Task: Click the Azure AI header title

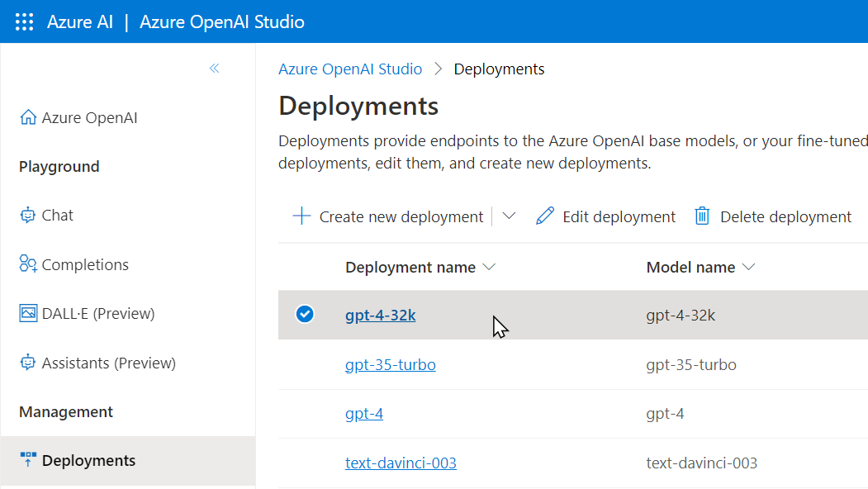Action: pyautogui.click(x=80, y=21)
